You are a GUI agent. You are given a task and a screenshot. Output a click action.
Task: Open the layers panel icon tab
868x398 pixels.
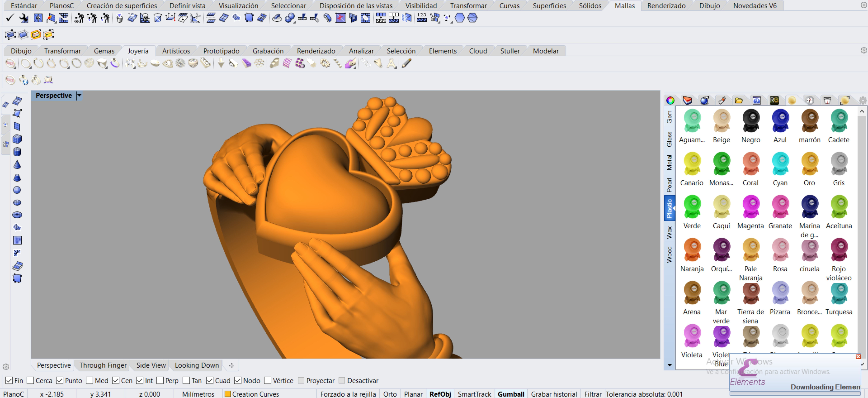(687, 100)
